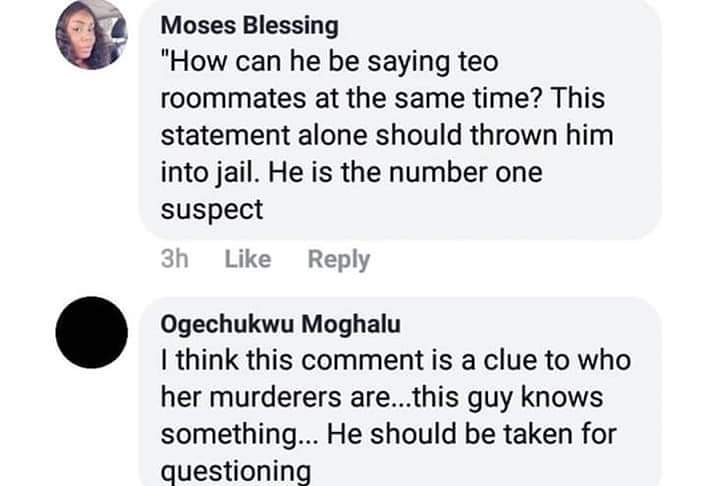Click the Moses Blessing commenter name

pyautogui.click(x=249, y=24)
